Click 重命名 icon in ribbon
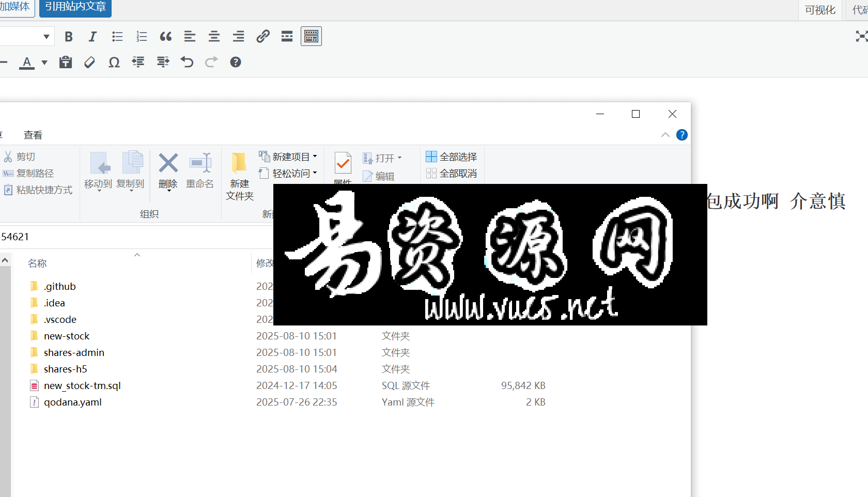 200,170
